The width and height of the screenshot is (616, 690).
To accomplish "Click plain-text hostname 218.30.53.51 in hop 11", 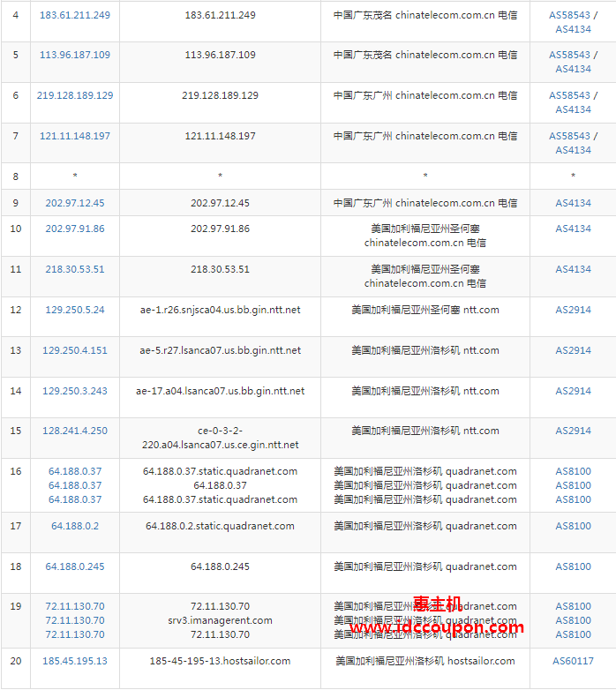I will (220, 269).
